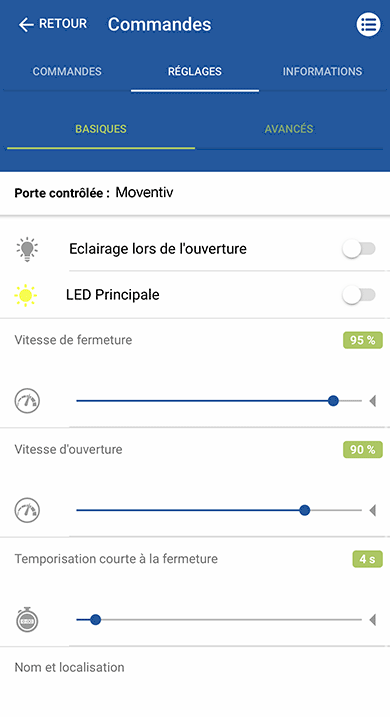This screenshot has height=717, width=390.
Task: Open the INFORMATIONS tab
Action: coord(322,72)
